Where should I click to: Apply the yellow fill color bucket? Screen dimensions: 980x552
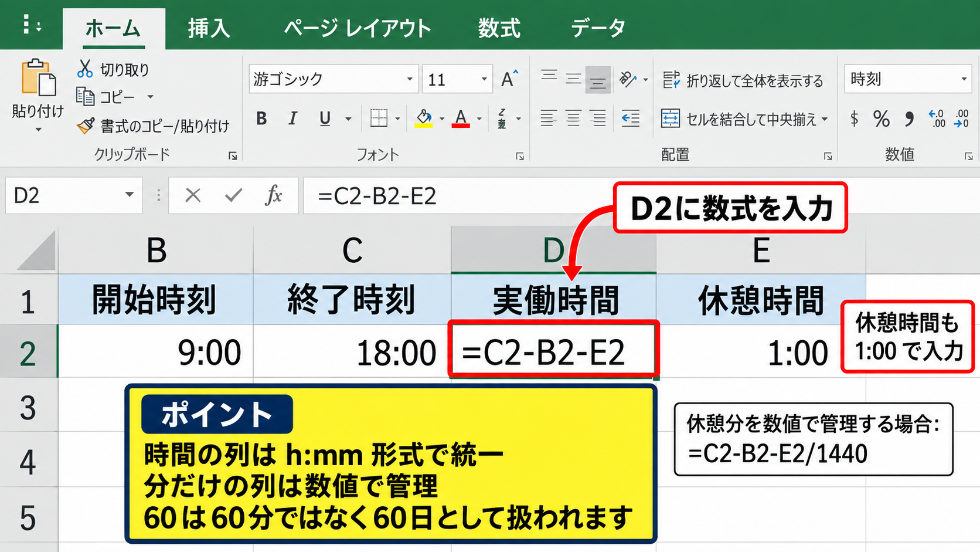click(424, 118)
